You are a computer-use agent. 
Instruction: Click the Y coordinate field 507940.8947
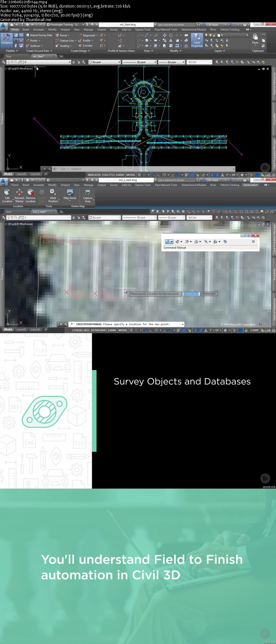[x=209, y=294]
